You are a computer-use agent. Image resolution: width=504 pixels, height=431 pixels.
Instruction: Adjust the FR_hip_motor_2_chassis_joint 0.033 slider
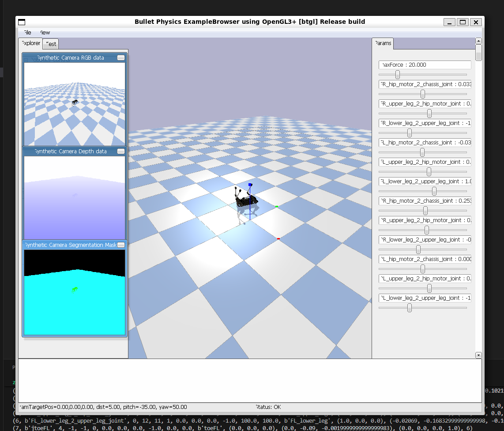[x=423, y=94]
